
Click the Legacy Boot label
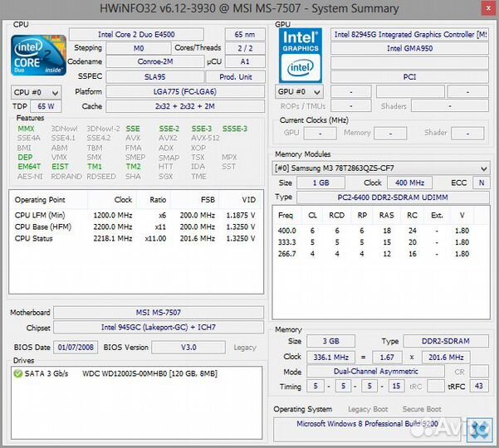368,409
